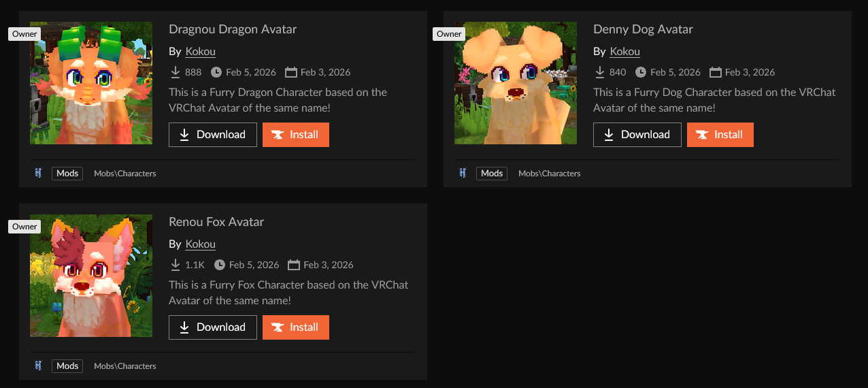Click the clock icon on Denny Dog card
Screen dimensions: 868x388
[641, 72]
